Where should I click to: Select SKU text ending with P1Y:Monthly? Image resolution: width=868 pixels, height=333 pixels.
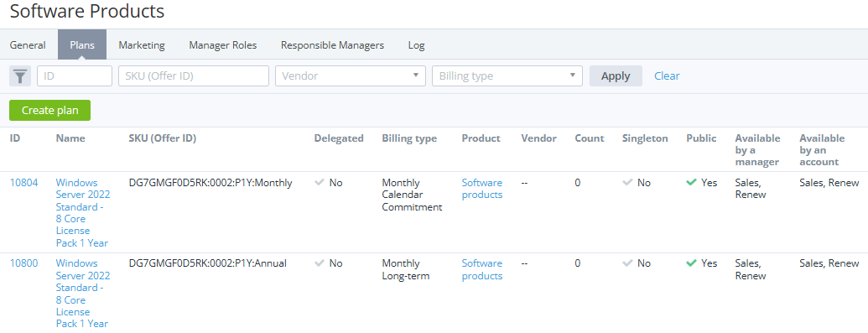point(211,182)
